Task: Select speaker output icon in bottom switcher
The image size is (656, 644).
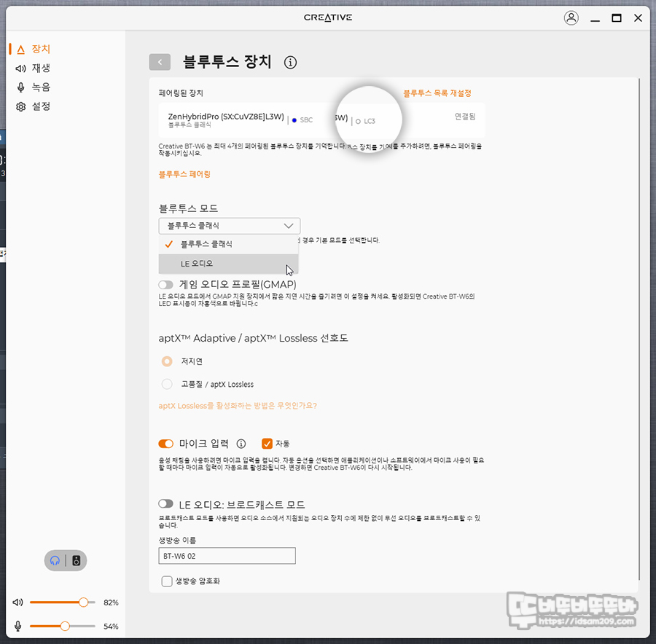Action: (x=76, y=561)
